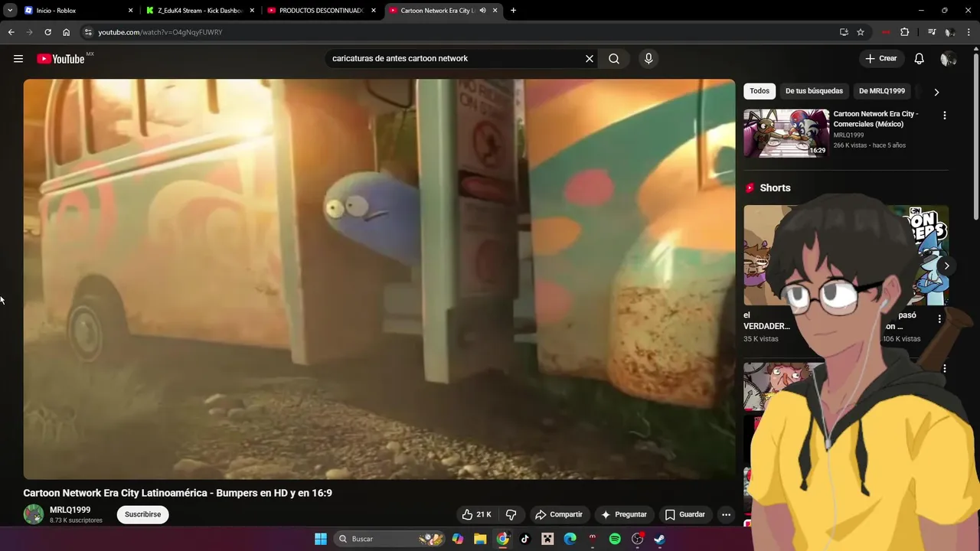The image size is (980, 551).
Task: Open Spotify from the taskbar
Action: [x=615, y=539]
